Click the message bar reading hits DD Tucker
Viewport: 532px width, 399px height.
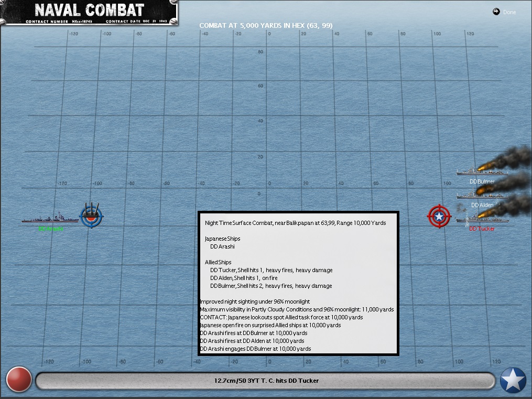[266, 381]
